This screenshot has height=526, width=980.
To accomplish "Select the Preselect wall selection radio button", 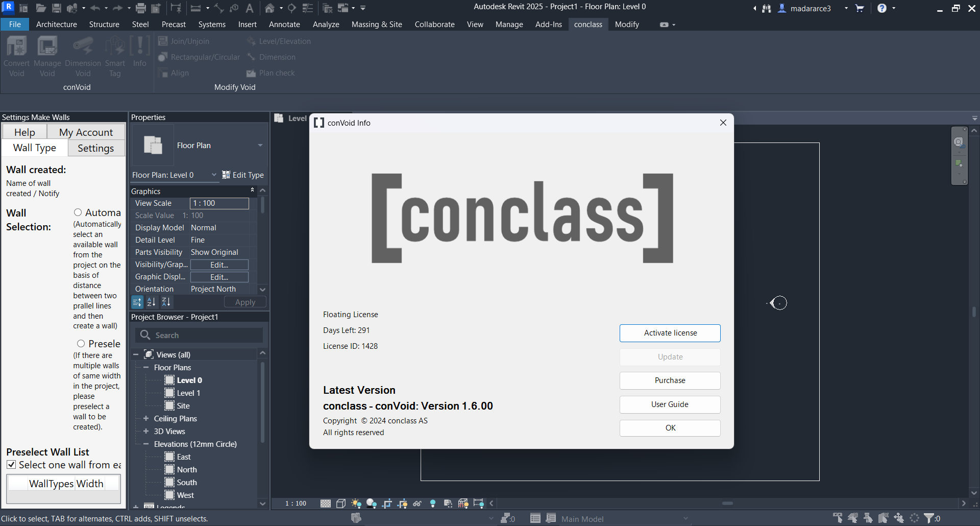I will [81, 344].
